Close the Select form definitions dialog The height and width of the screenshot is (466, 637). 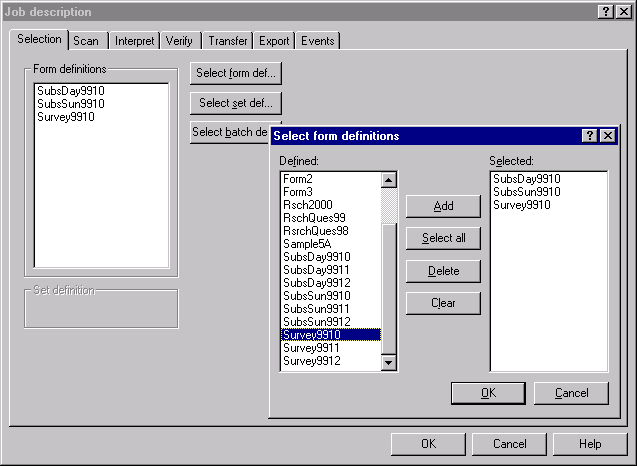(x=608, y=136)
